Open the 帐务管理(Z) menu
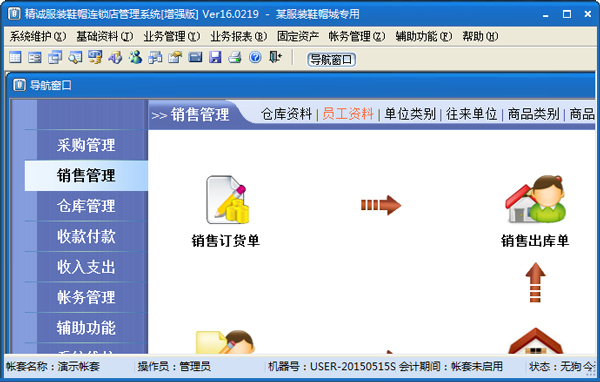Image resolution: width=600 pixels, height=382 pixels. click(357, 36)
